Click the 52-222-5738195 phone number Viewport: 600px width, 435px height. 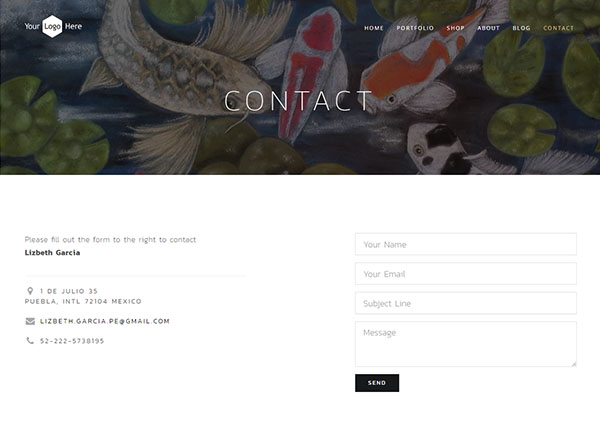point(72,341)
